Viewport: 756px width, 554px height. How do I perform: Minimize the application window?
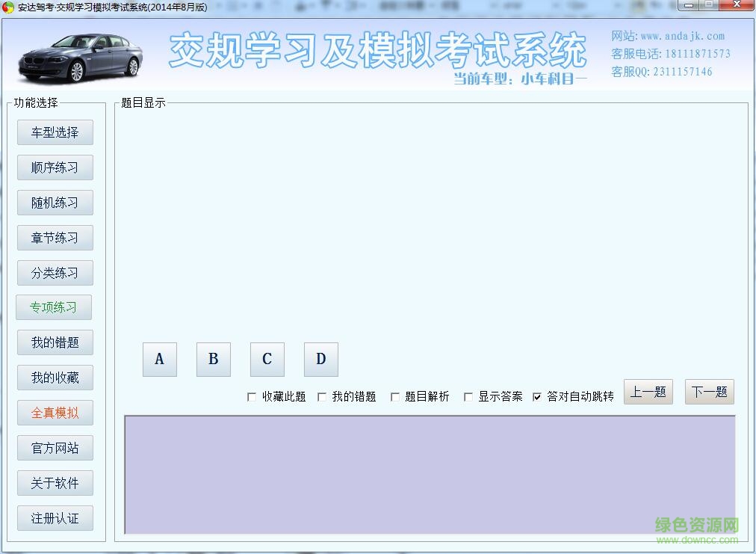point(690,4)
